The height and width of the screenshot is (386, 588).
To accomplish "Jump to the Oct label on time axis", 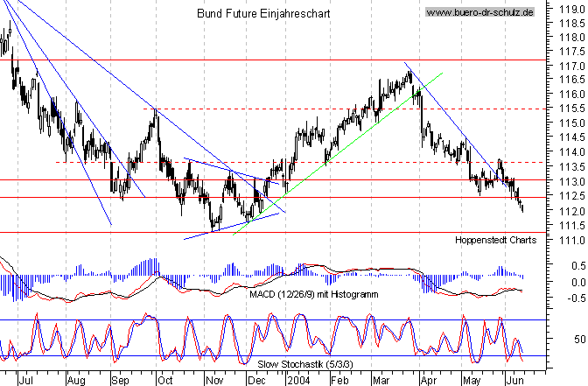I will point(164,381).
